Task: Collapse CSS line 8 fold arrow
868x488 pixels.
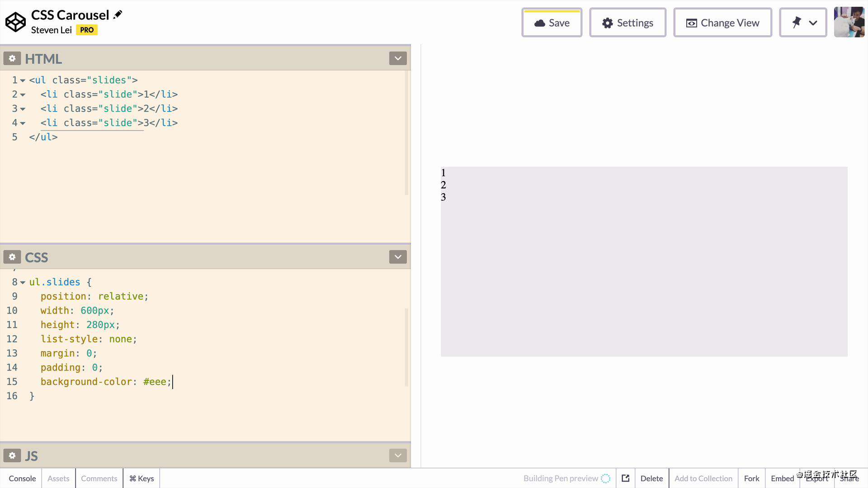Action: point(23,282)
